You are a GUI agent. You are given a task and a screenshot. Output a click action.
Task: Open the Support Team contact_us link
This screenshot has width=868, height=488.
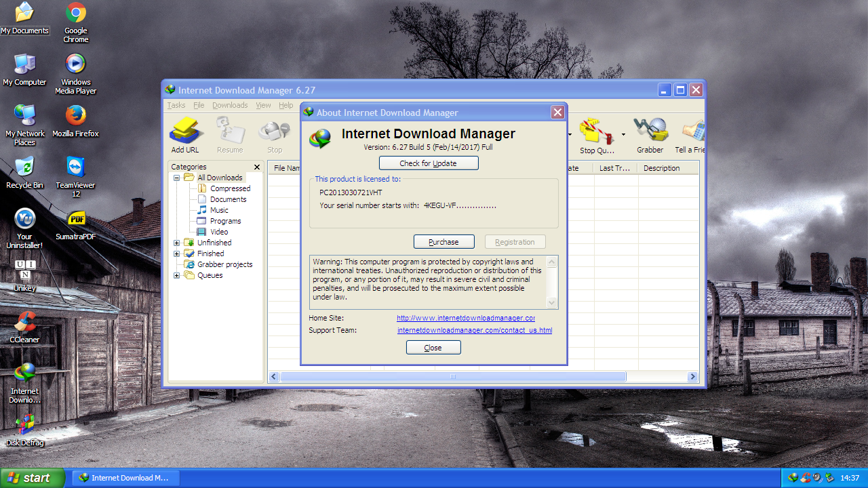(x=475, y=330)
